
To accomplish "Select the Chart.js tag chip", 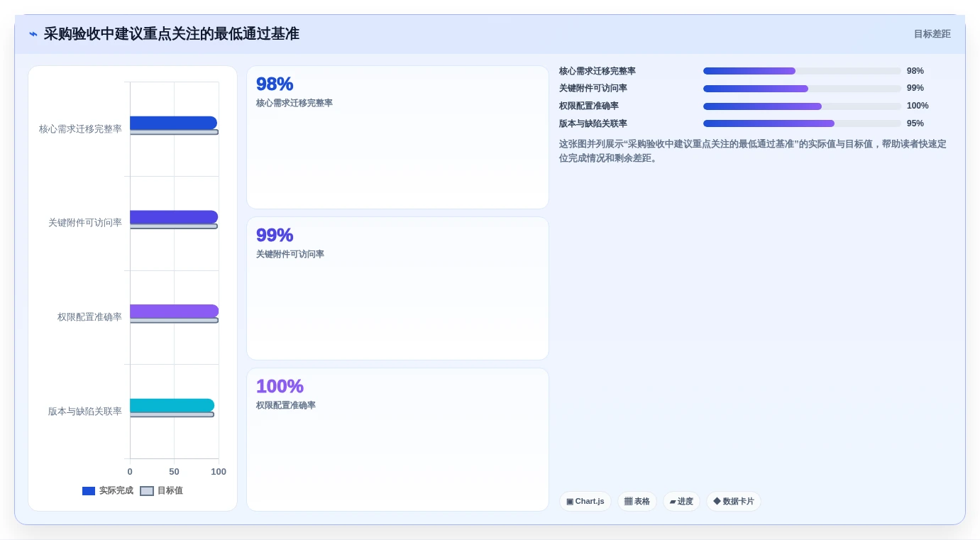I will coord(585,501).
